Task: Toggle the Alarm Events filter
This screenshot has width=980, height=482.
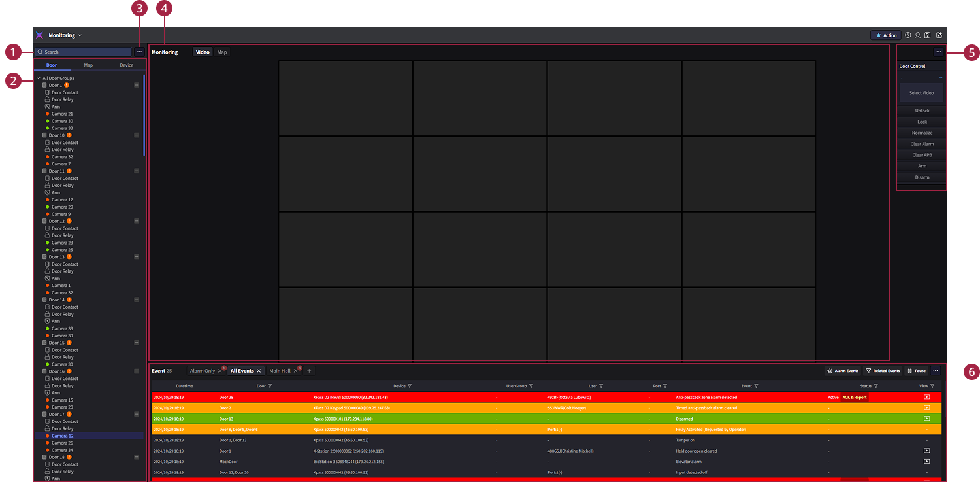Action: pyautogui.click(x=843, y=371)
